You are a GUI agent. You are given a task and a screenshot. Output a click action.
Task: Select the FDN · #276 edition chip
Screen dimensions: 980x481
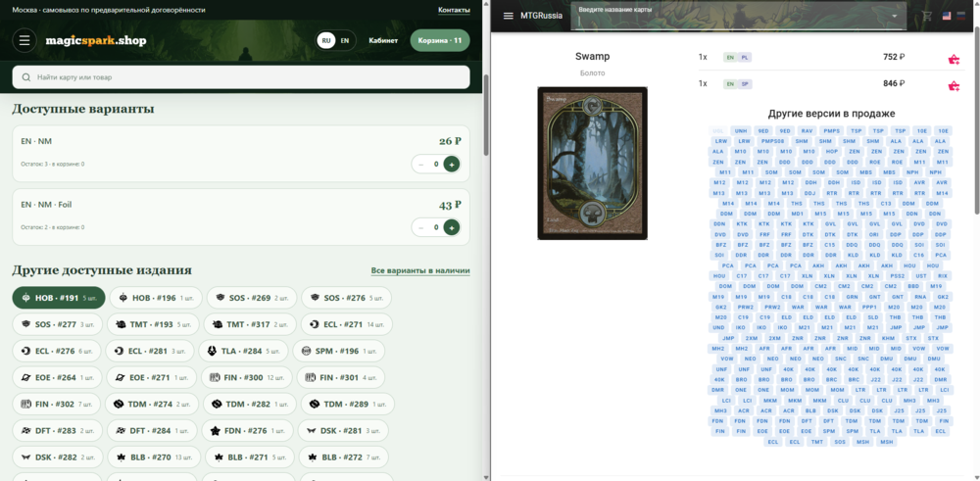tap(248, 430)
